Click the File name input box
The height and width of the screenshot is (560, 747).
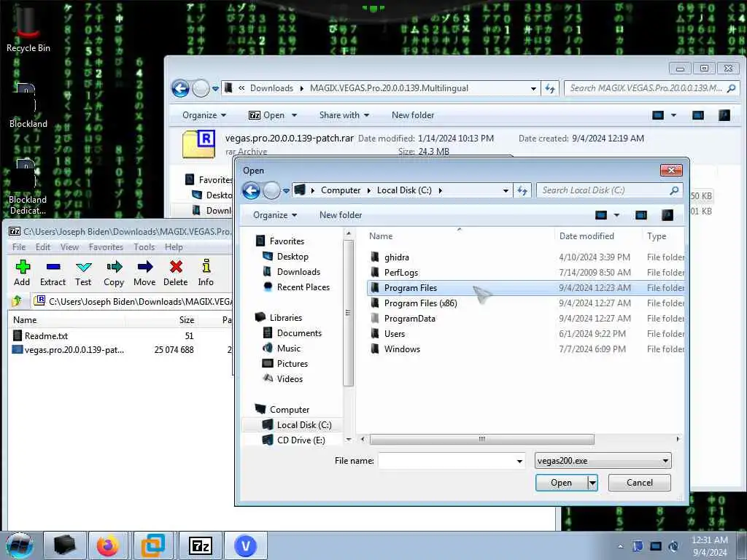[446, 461]
